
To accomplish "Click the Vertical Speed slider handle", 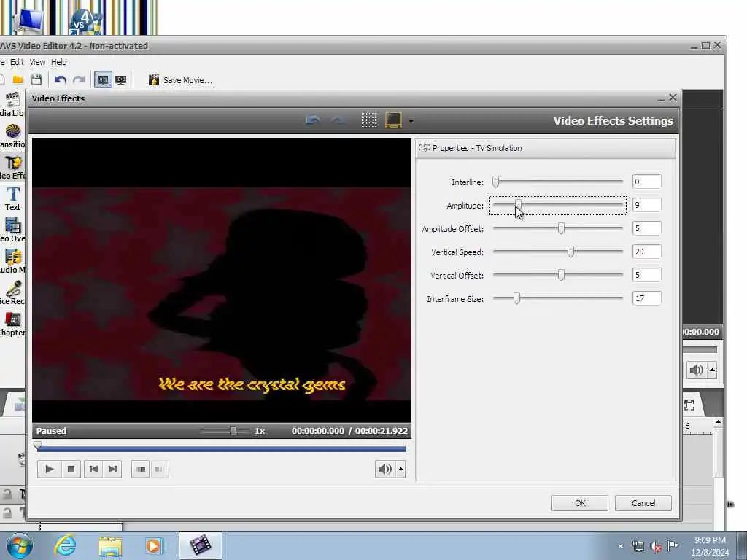I will point(570,252).
